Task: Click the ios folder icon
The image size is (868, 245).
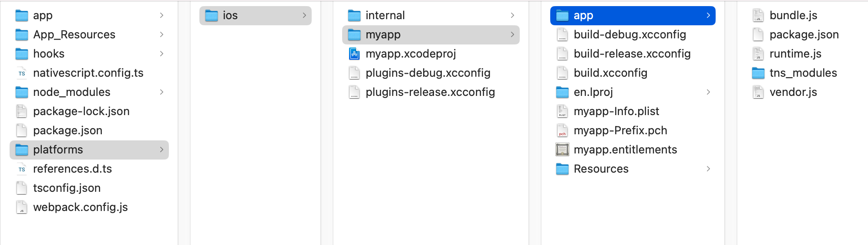Action: 212,16
